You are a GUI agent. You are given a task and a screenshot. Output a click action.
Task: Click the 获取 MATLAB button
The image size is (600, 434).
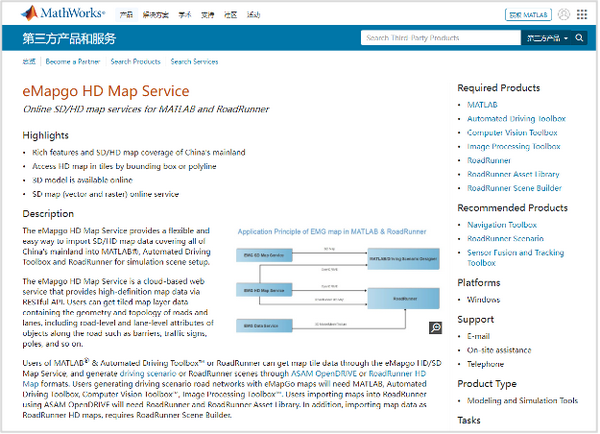click(529, 15)
